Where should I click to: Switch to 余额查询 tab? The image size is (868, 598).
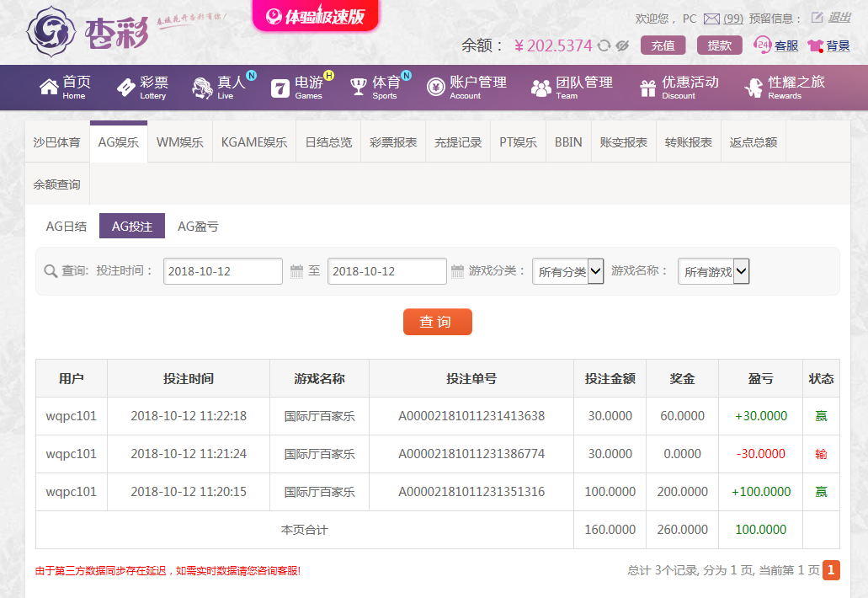tap(56, 184)
